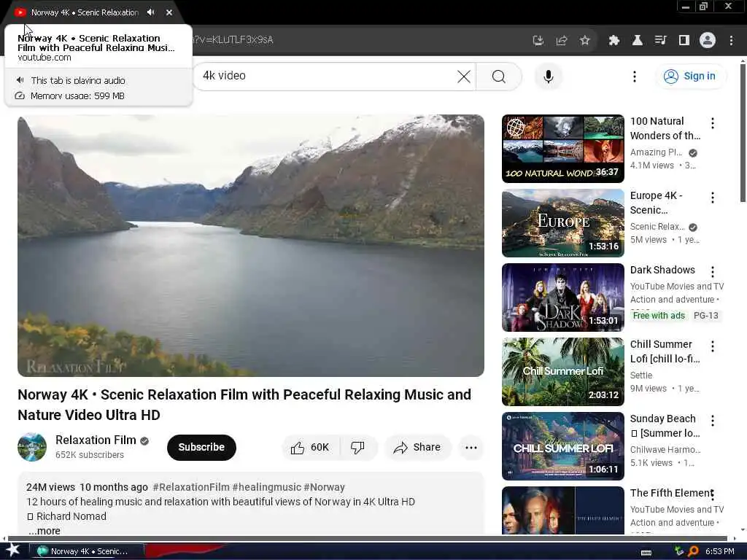This screenshot has height=560, width=747.
Task: Open The Fifth Element movie thumbnail
Action: click(x=562, y=510)
